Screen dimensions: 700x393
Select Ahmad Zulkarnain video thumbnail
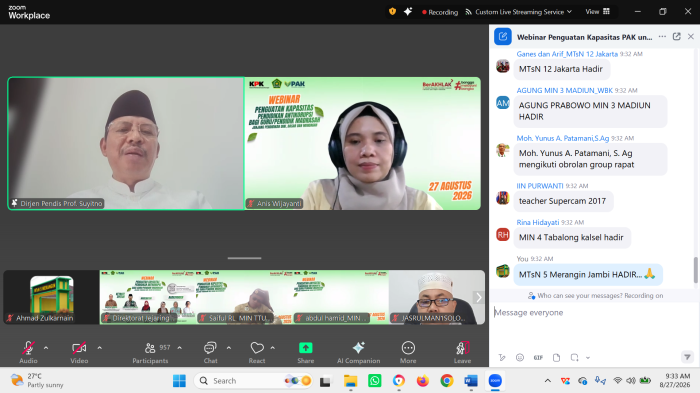click(x=51, y=297)
